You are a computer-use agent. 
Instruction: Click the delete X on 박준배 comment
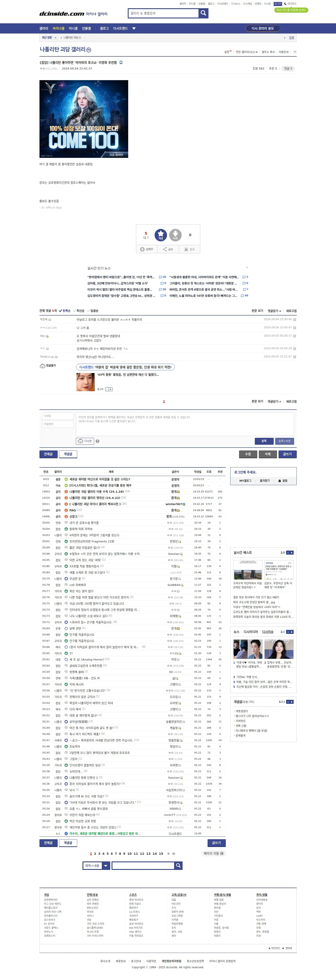295,319
